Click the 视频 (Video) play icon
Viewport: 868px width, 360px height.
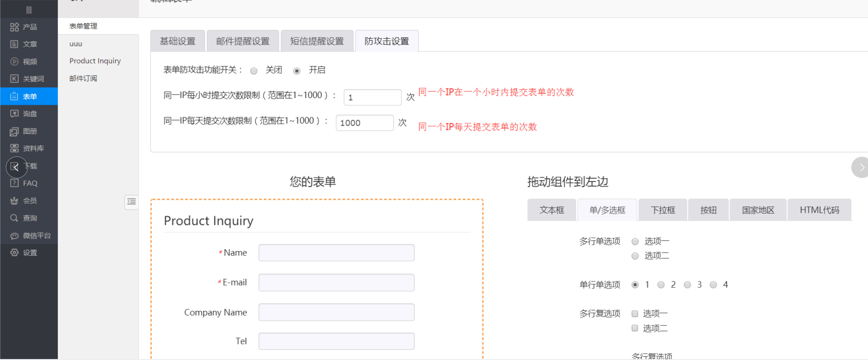14,62
